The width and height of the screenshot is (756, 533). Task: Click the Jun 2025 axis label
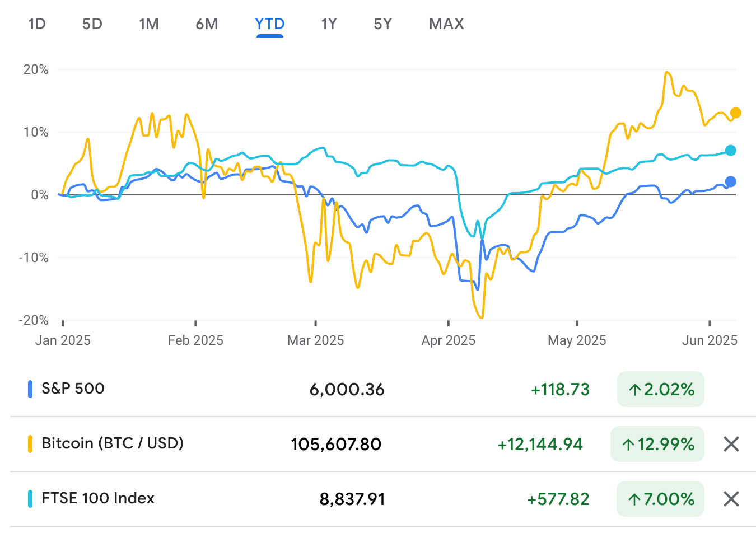pyautogui.click(x=710, y=340)
